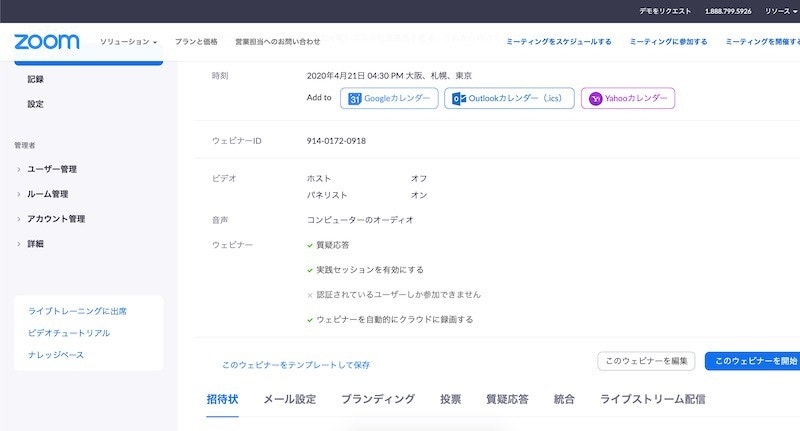
Task: Open the 投票 tab
Action: coord(450,399)
